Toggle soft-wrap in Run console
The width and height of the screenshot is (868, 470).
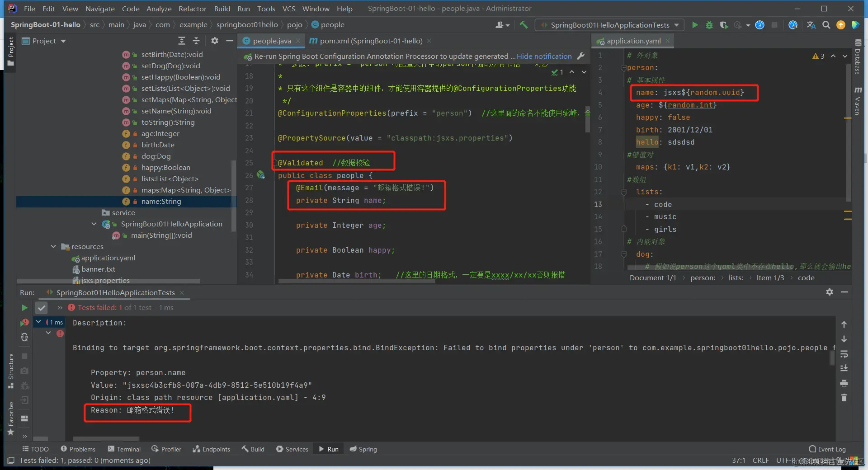844,354
